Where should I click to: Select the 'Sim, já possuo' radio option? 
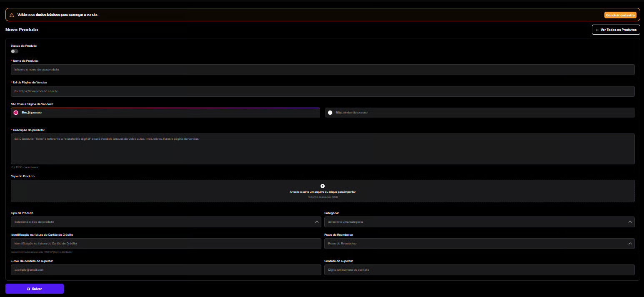(16, 113)
